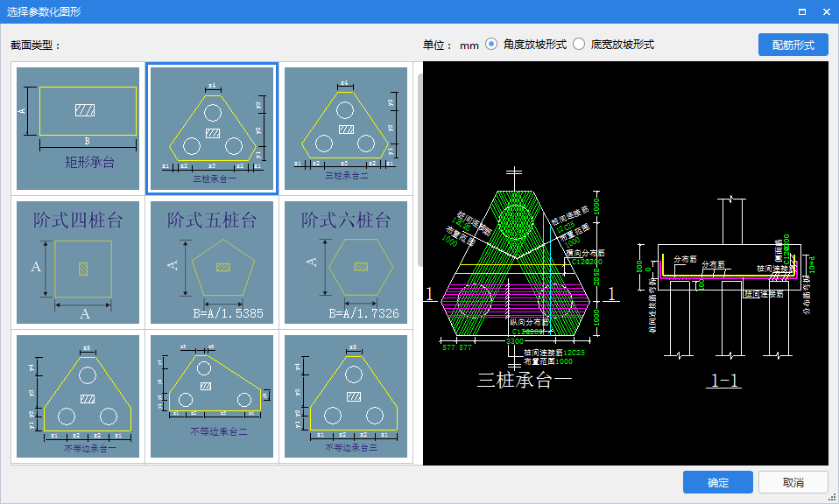Click the 横向分布筋 label in preview
The image size is (839, 504).
tap(585, 253)
